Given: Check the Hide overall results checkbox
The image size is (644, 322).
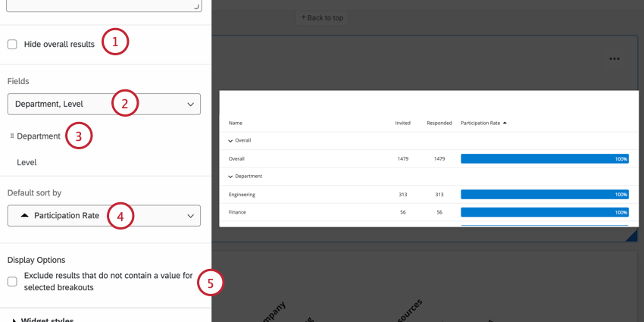Looking at the screenshot, I should tap(12, 45).
